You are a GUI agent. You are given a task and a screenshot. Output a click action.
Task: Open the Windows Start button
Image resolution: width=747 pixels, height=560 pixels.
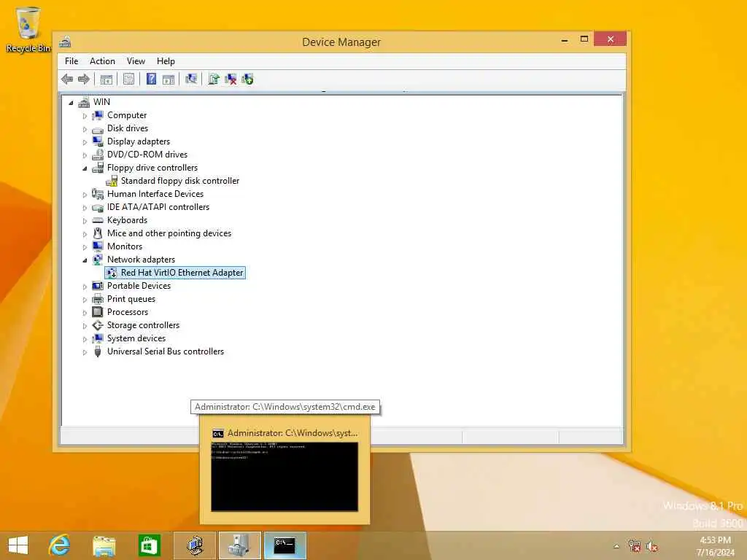coord(18,545)
